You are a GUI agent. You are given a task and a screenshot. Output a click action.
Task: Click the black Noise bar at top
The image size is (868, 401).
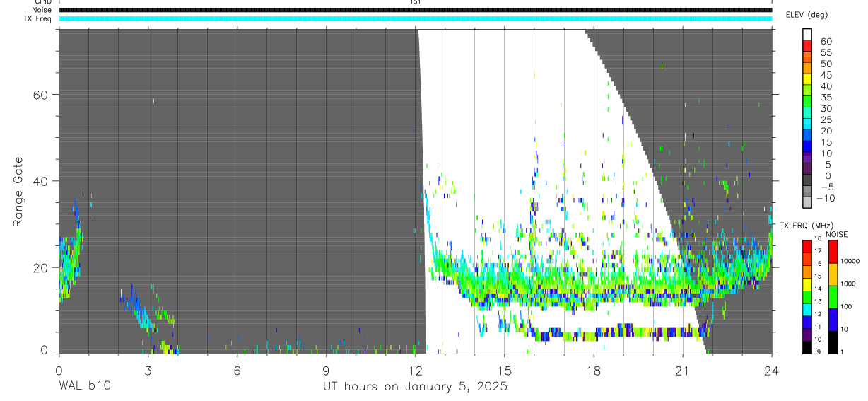point(415,10)
